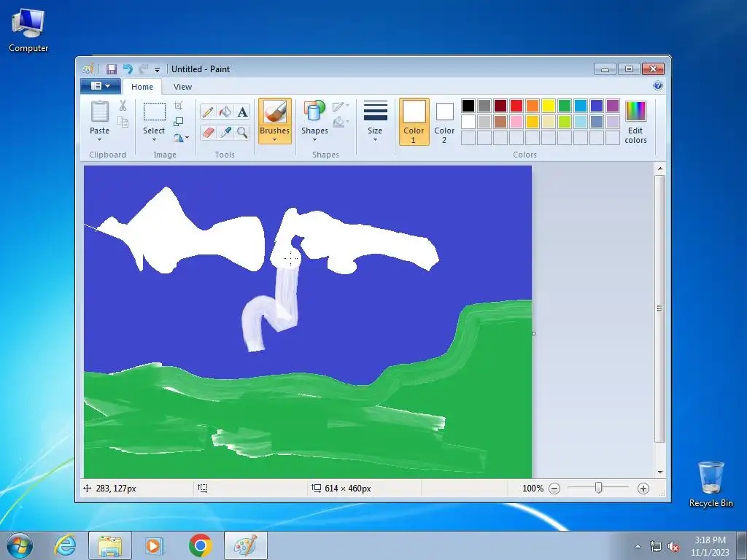The height and width of the screenshot is (560, 747).
Task: Open the shape Outline dropdown
Action: [x=341, y=106]
